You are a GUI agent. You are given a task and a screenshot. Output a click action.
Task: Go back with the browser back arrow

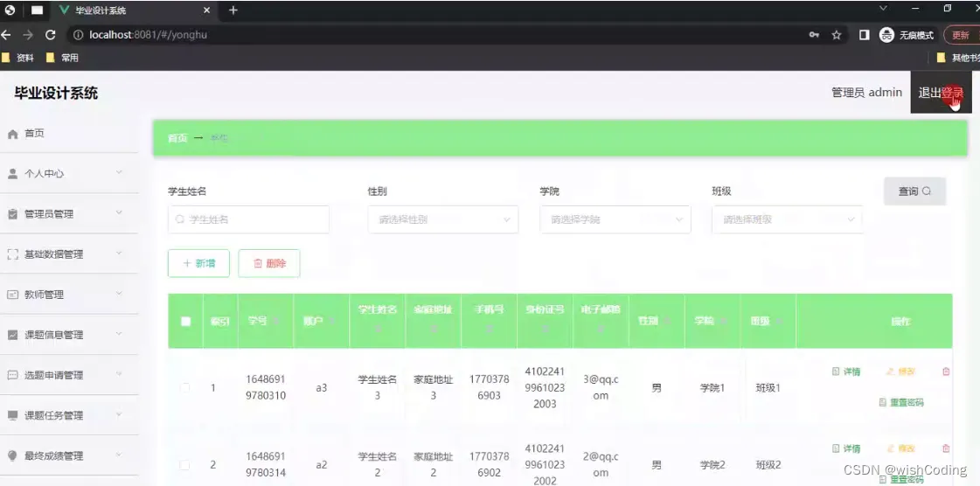coord(5,35)
